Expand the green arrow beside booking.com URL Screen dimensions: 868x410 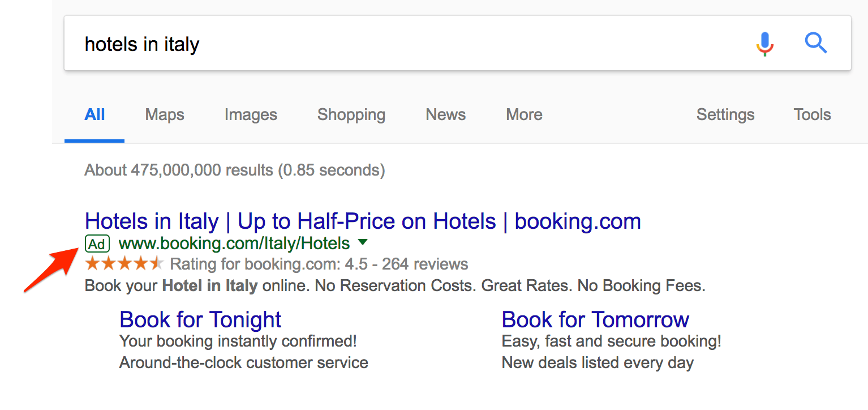pyautogui.click(x=363, y=243)
